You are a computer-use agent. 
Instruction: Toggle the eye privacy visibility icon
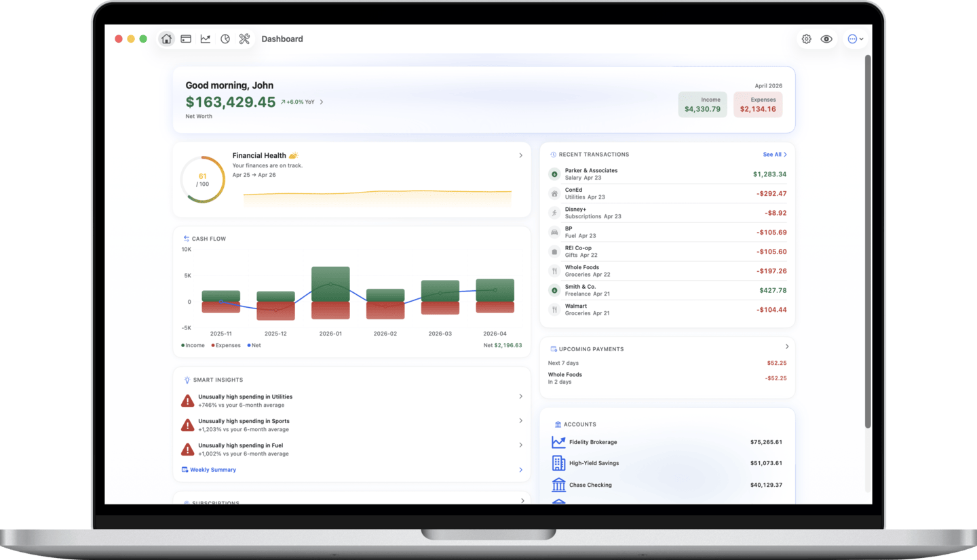[826, 39]
